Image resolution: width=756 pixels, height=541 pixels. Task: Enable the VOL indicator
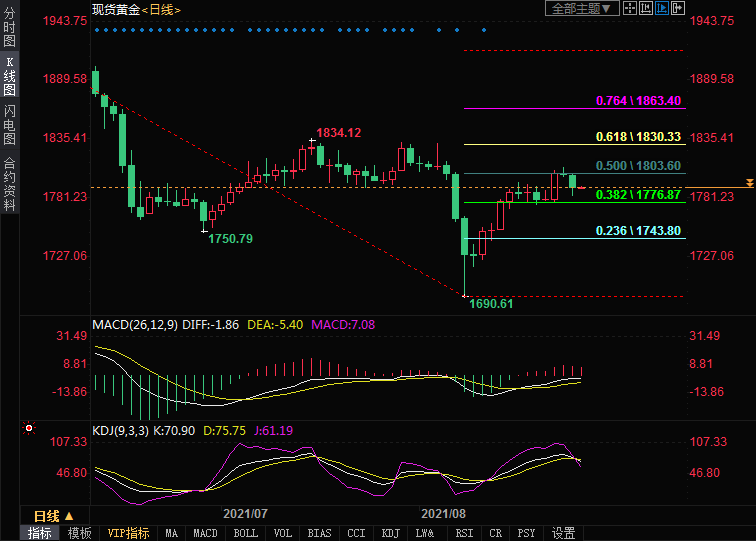283,533
